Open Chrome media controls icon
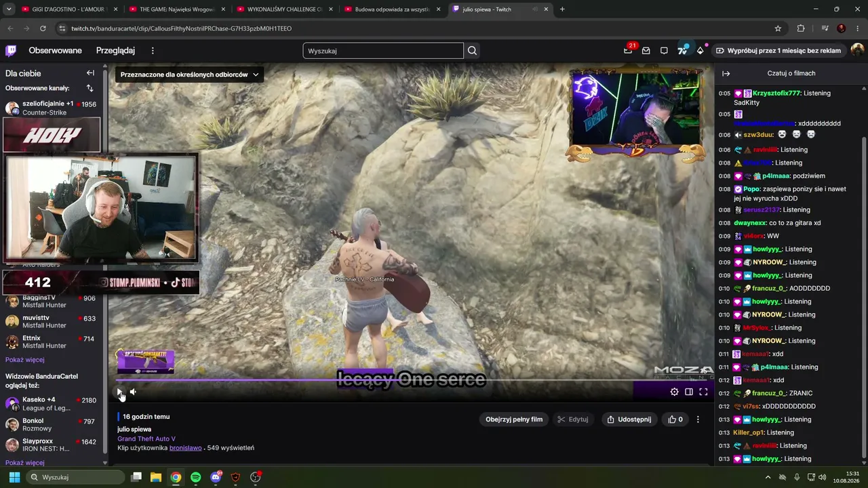 tap(825, 28)
